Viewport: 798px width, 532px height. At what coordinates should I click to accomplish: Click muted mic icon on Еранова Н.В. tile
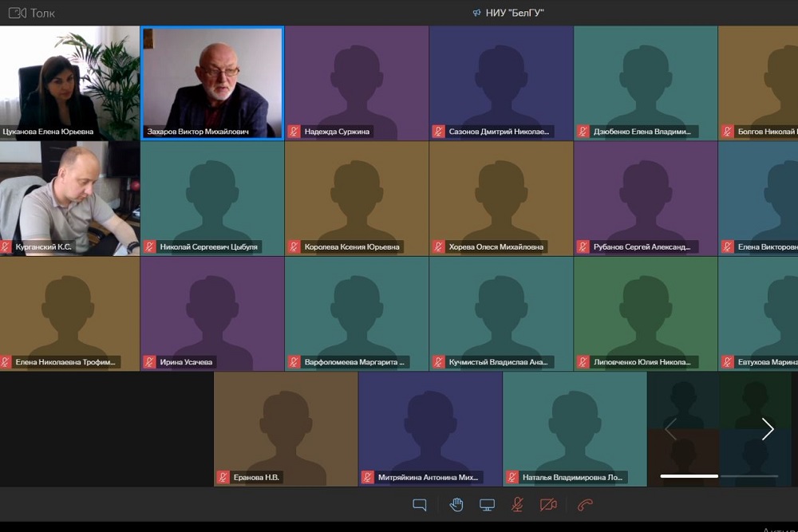coord(223,477)
